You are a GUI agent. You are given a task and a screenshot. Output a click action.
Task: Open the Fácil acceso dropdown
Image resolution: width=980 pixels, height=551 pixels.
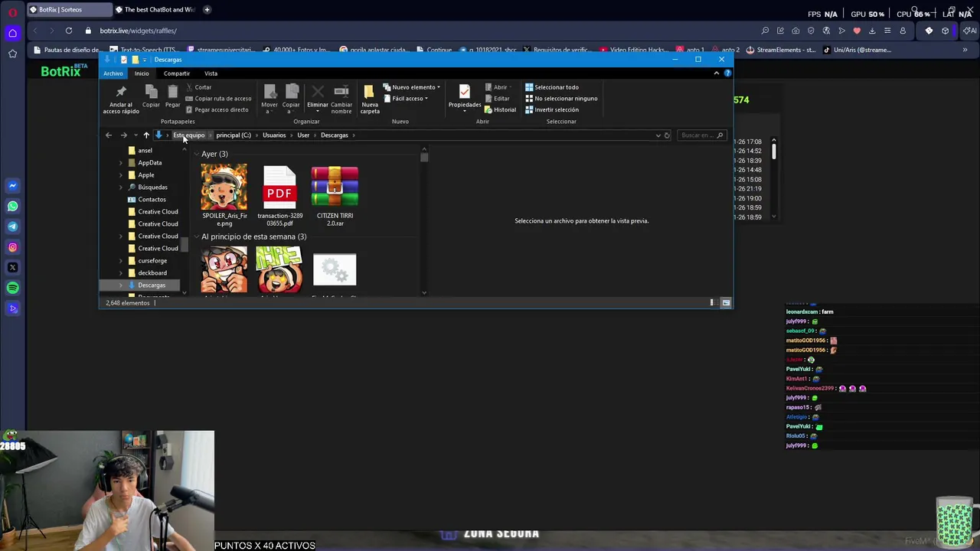click(x=406, y=99)
